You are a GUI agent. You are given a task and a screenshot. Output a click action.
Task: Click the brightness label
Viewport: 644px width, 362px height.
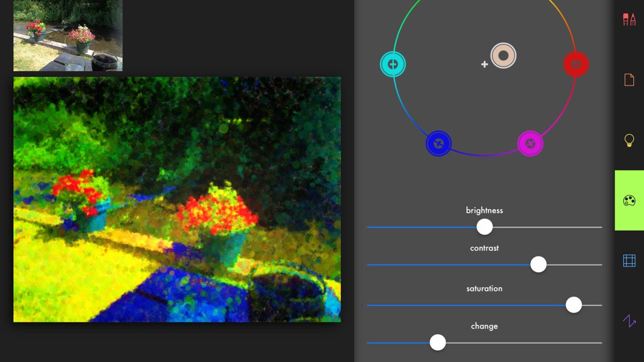484,210
